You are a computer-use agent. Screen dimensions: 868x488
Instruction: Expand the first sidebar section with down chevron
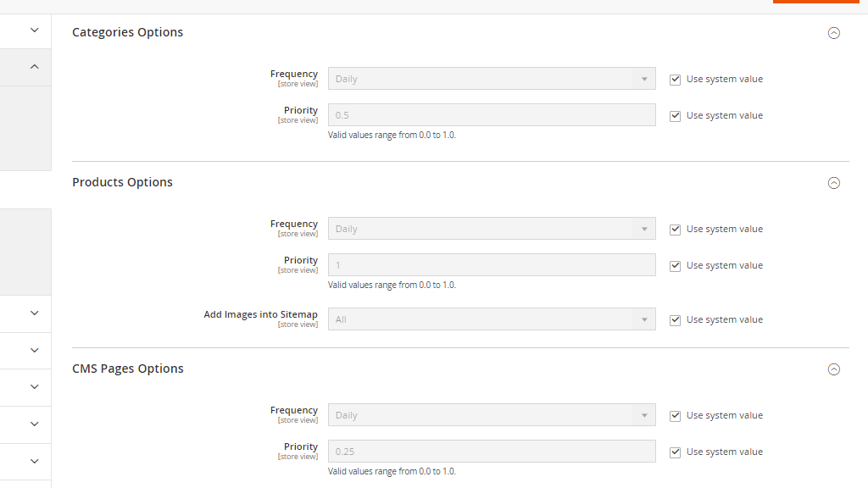[34, 30]
